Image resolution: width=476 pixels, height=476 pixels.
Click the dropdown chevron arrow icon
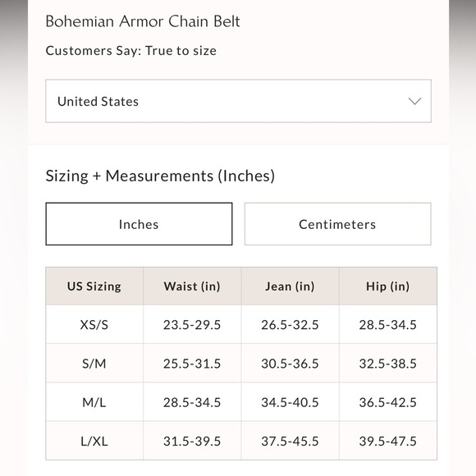(x=414, y=101)
